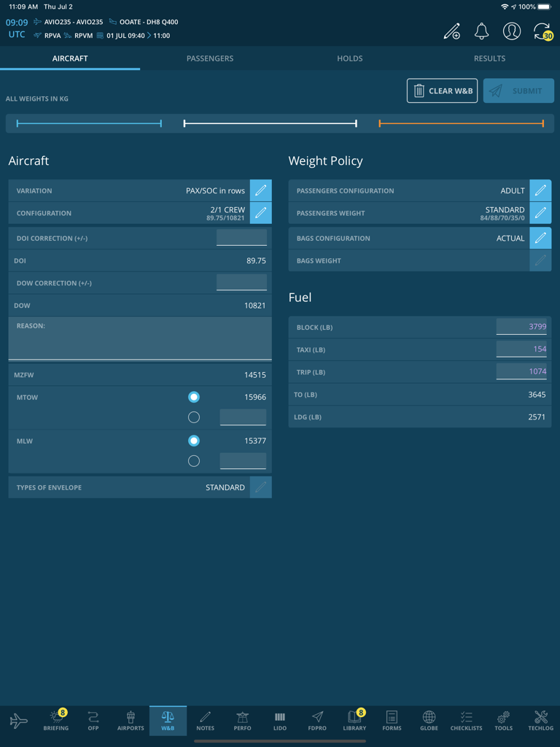560x747 pixels.
Task: Open the CHECKLISTS module
Action: click(x=466, y=720)
